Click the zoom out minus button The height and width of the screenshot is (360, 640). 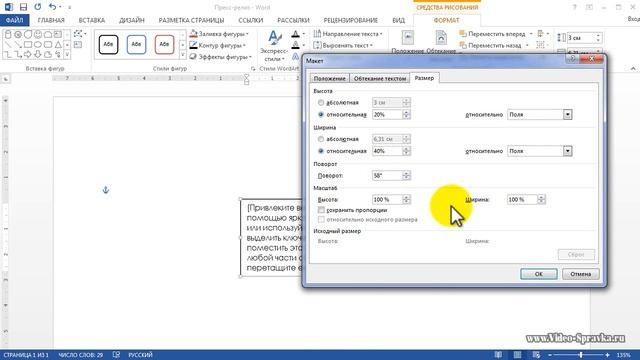[550, 355]
